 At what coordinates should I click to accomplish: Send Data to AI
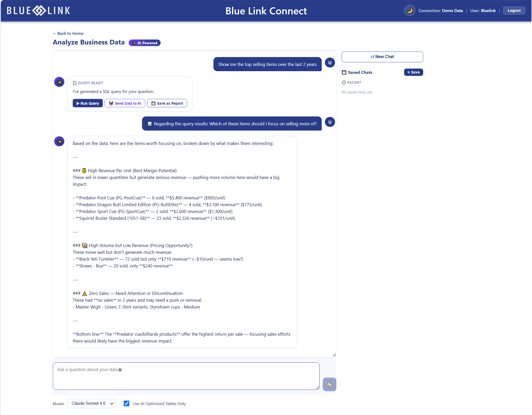[x=125, y=103]
